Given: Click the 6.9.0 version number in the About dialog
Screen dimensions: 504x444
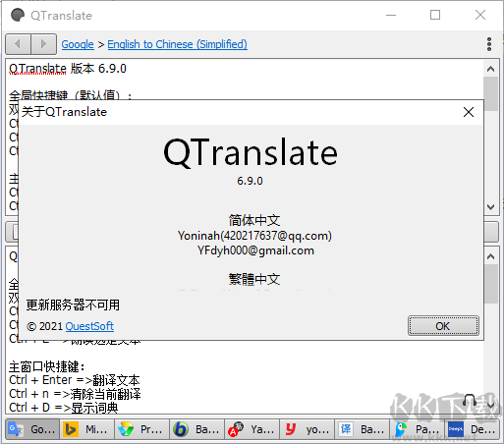Looking at the screenshot, I should [250, 181].
